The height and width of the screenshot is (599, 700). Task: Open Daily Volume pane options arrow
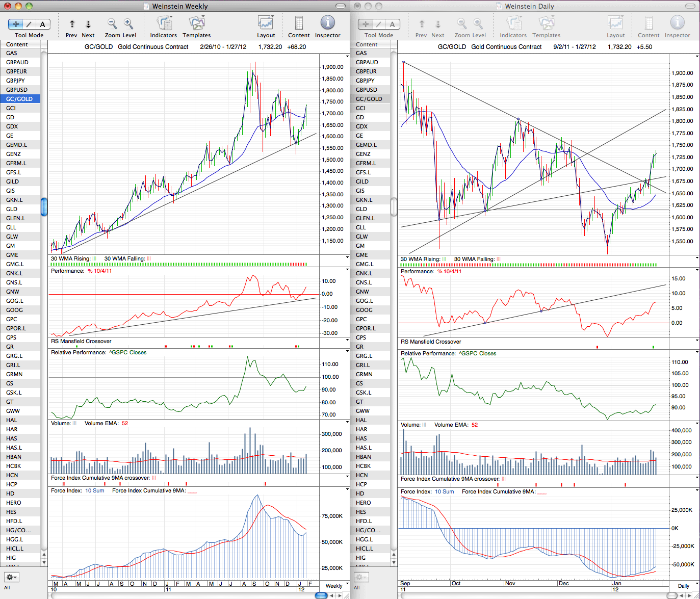pyautogui.click(x=697, y=424)
